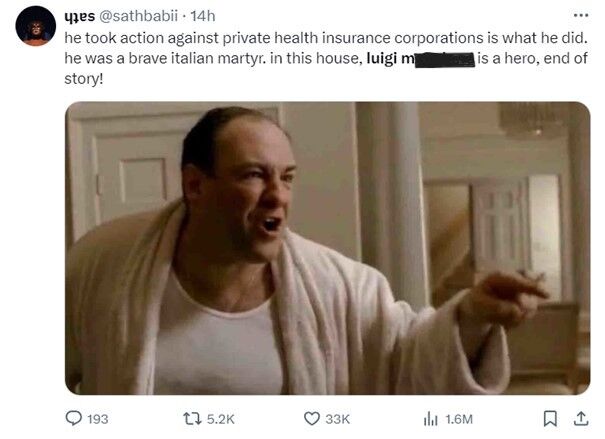Click the retweet arrows icon

pos(192,419)
